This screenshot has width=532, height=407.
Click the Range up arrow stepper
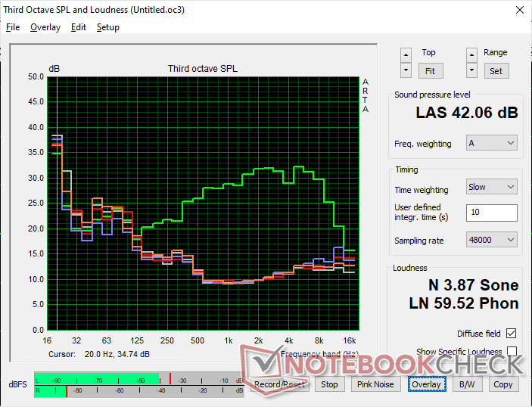pyautogui.click(x=471, y=54)
